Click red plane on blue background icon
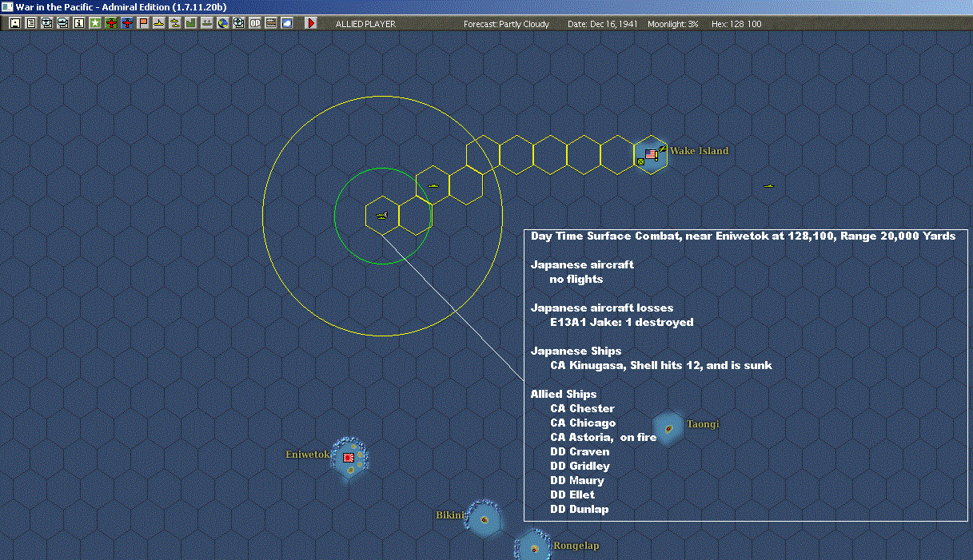Image resolution: width=973 pixels, height=560 pixels. tap(127, 23)
